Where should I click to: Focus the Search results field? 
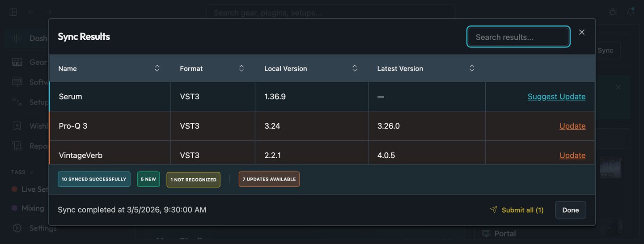[x=518, y=37]
